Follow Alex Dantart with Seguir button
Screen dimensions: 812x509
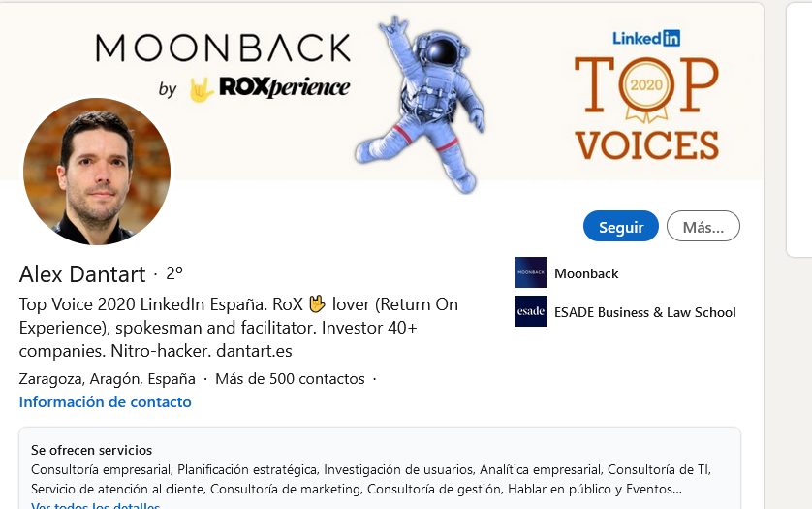coord(621,226)
